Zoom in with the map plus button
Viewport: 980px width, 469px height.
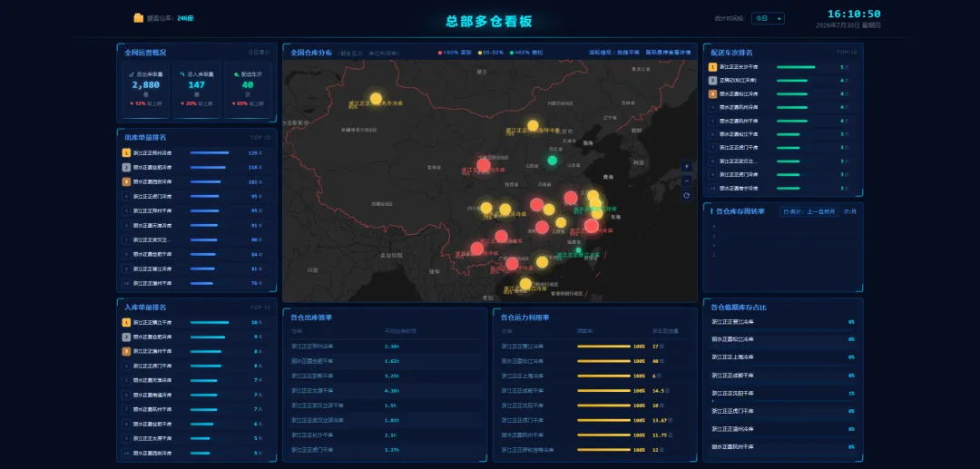(x=686, y=166)
